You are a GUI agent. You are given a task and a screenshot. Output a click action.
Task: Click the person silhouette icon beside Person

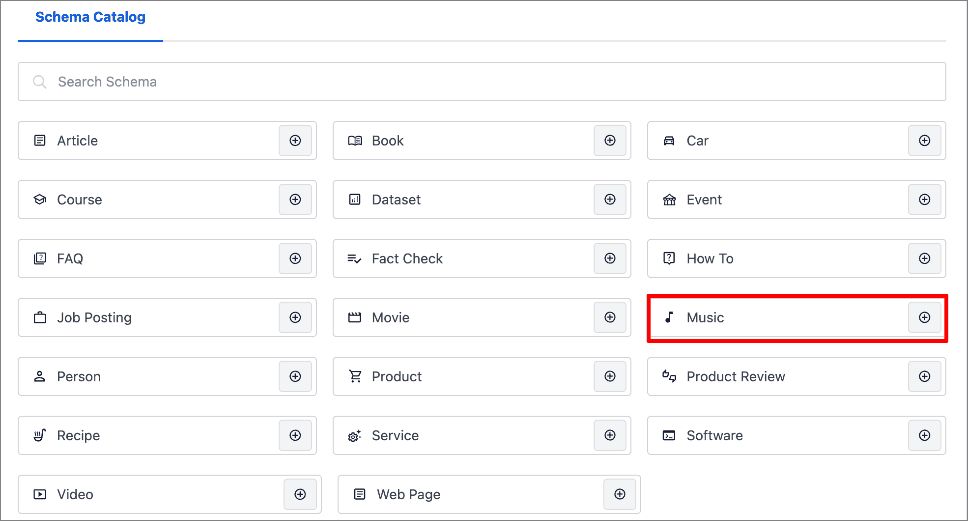tap(40, 377)
